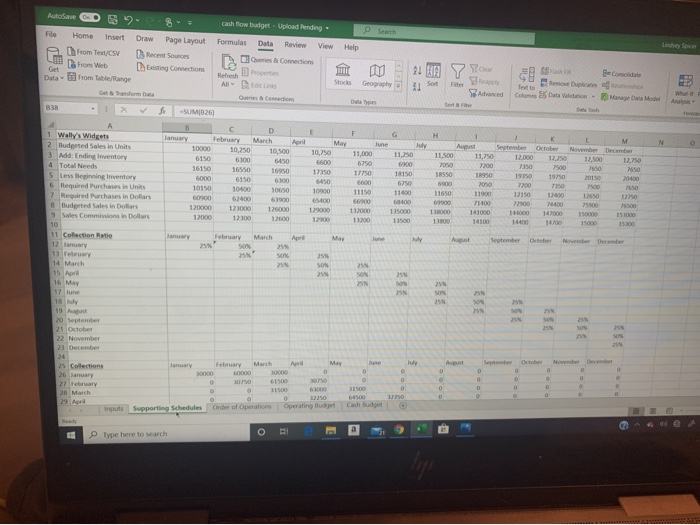This screenshot has width=700, height=525.
Task: Switch to the Inputs sheet tab
Action: (113, 408)
